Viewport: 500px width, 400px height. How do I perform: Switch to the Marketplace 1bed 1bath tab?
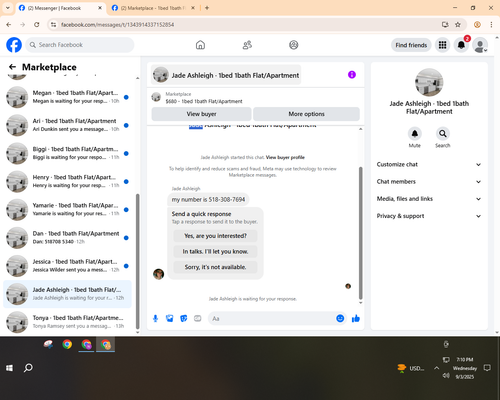click(153, 8)
